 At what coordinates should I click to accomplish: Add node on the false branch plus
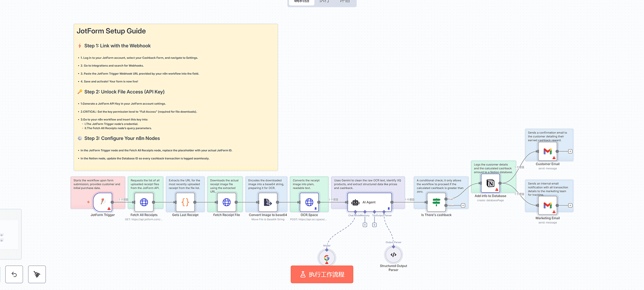[463, 206]
